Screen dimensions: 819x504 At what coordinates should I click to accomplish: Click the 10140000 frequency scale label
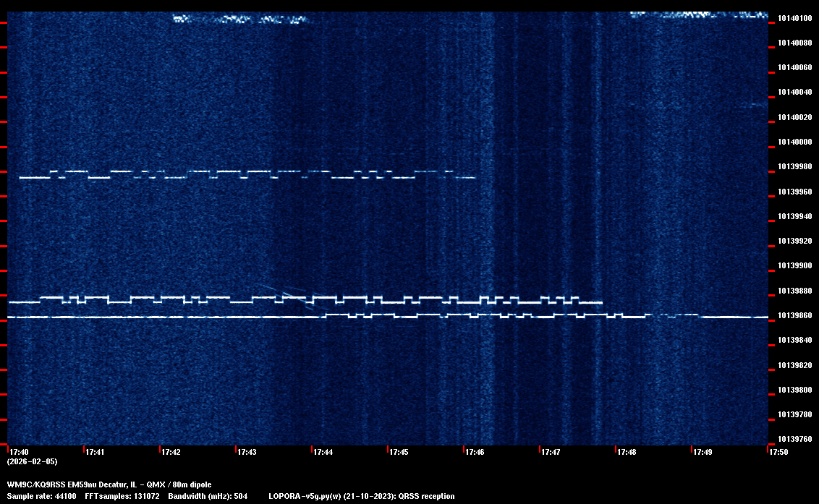tap(794, 142)
